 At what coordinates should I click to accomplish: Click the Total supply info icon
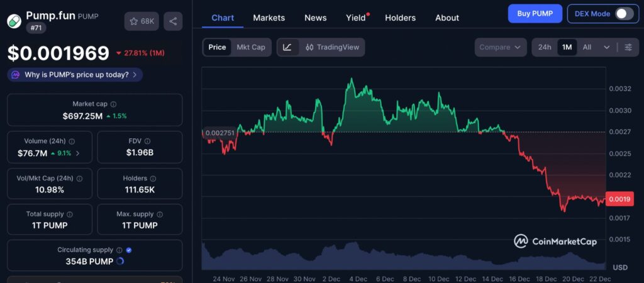tap(70, 214)
